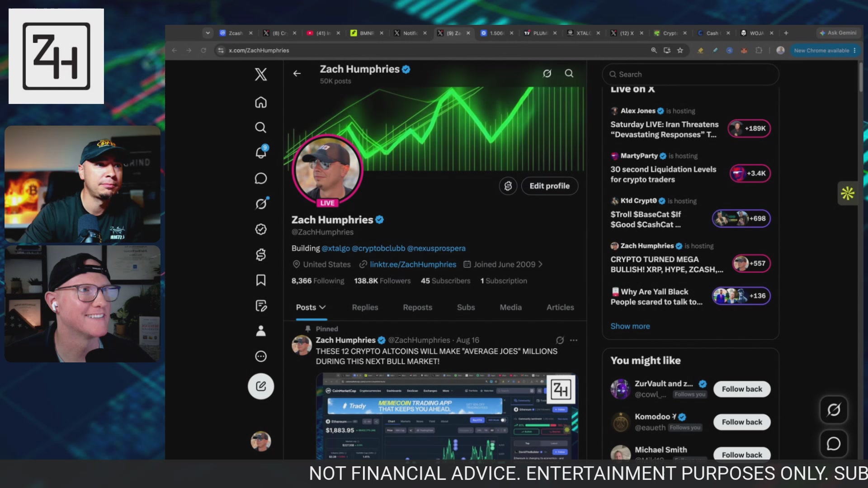Open a new Chrome tab

click(x=786, y=33)
